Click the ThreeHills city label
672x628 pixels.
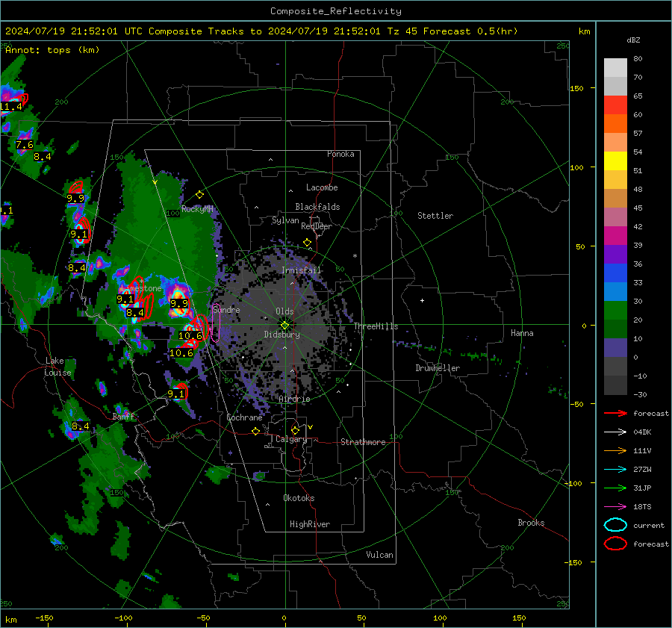[376, 326]
